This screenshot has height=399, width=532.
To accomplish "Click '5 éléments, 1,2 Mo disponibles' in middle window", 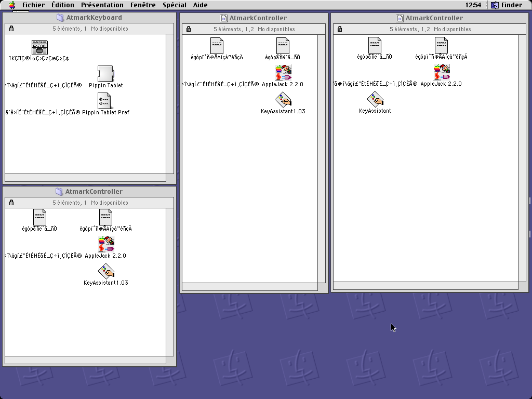I will 254,29.
